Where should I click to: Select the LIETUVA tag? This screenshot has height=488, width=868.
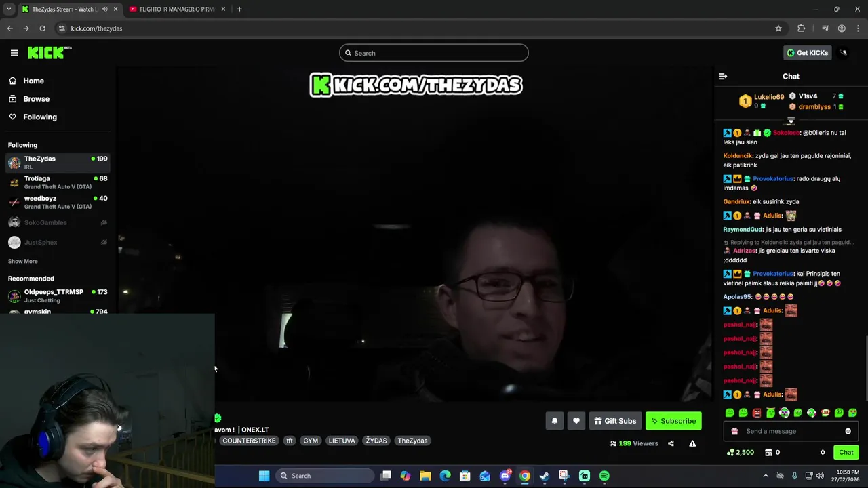[x=342, y=441]
